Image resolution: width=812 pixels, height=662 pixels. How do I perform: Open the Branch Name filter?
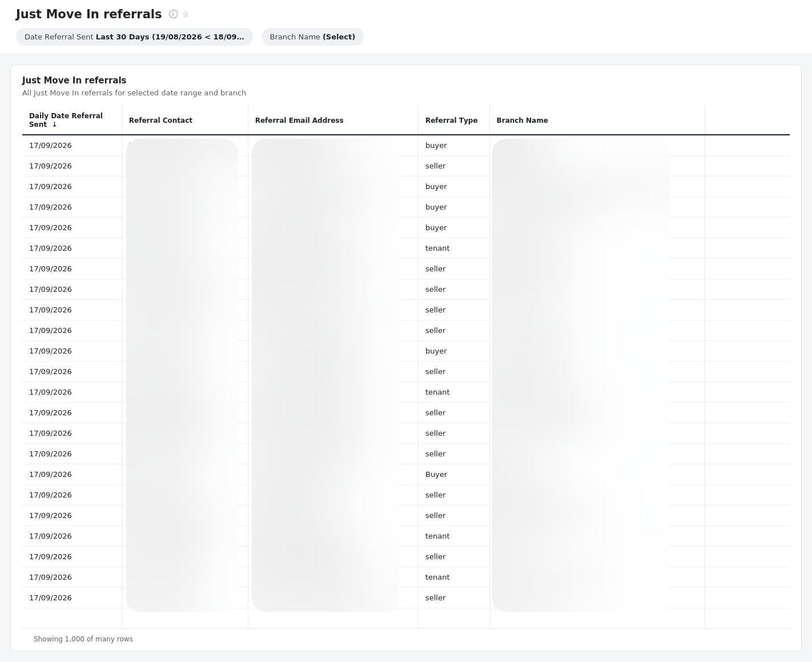point(312,37)
